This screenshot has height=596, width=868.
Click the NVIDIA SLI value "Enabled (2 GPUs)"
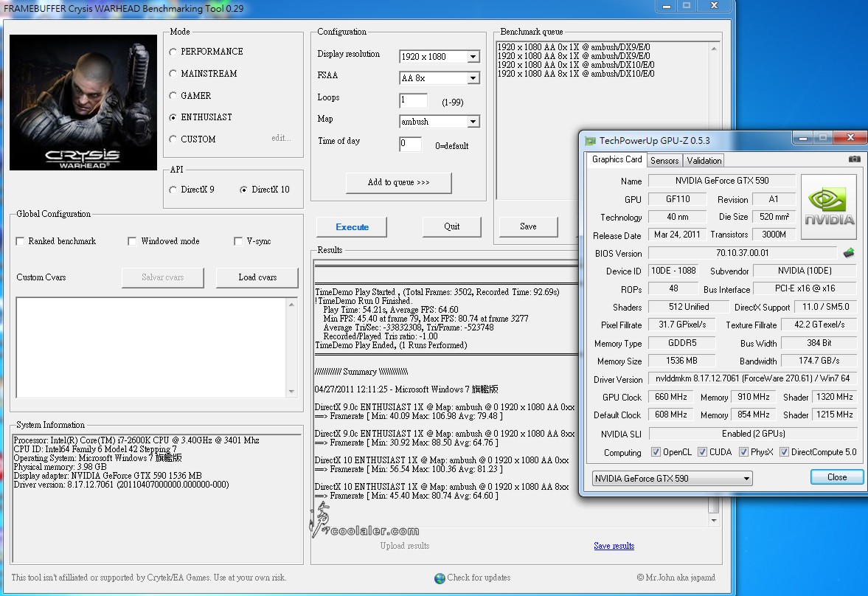coord(753,434)
